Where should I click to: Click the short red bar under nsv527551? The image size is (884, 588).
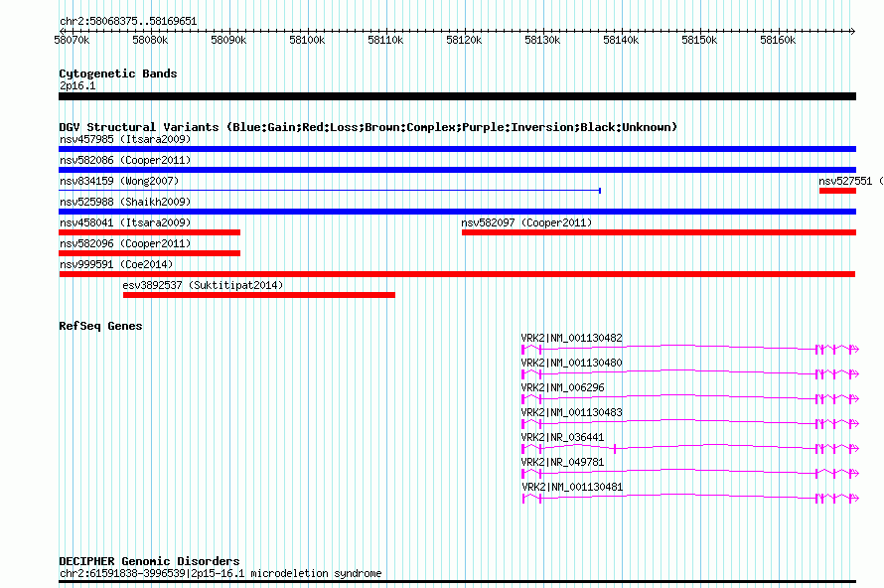[837, 191]
